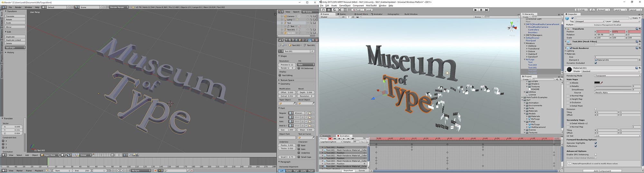The width and height of the screenshot is (644, 173).
Task: Jump to last keyframe in Animation window
Action: pyautogui.click(x=353, y=139)
